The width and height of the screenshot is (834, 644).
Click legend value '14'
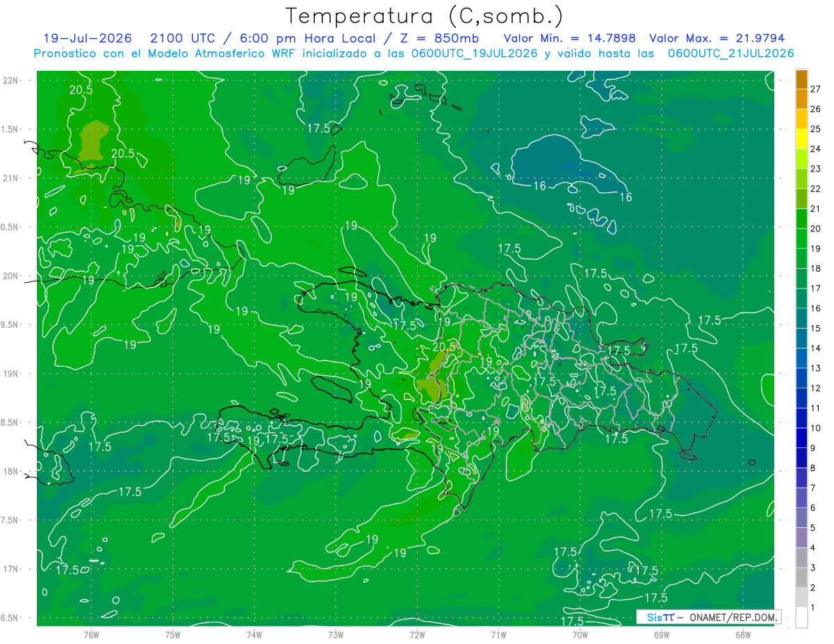pyautogui.click(x=816, y=348)
